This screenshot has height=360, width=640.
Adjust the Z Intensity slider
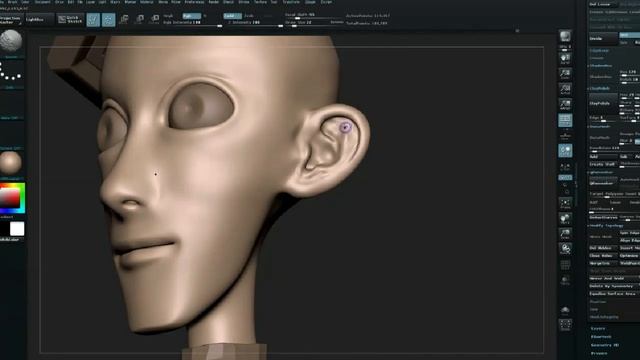[253, 23]
